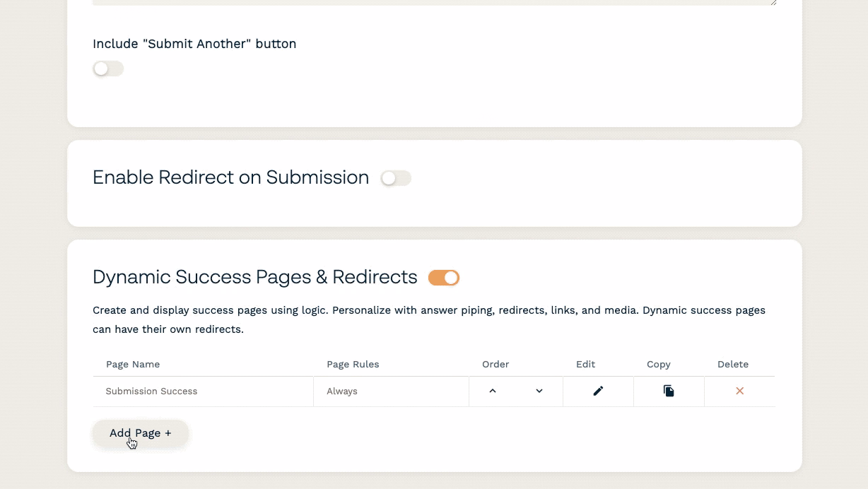Delete the Submission Success page with the X icon
The height and width of the screenshot is (489, 868).
pos(739,391)
